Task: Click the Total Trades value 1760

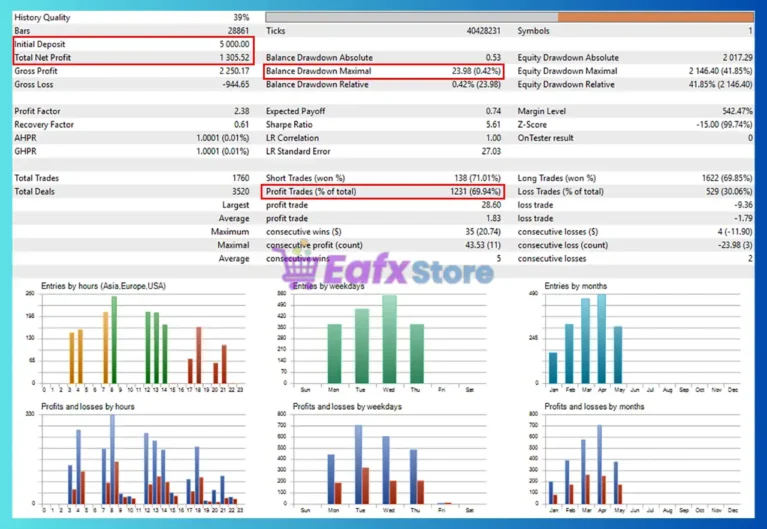Action: (241, 178)
